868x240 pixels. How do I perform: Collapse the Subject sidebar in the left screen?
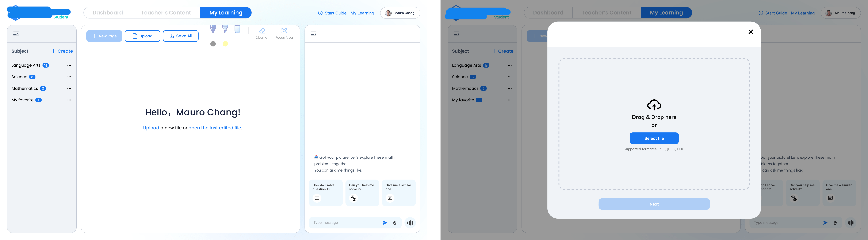pos(16,34)
